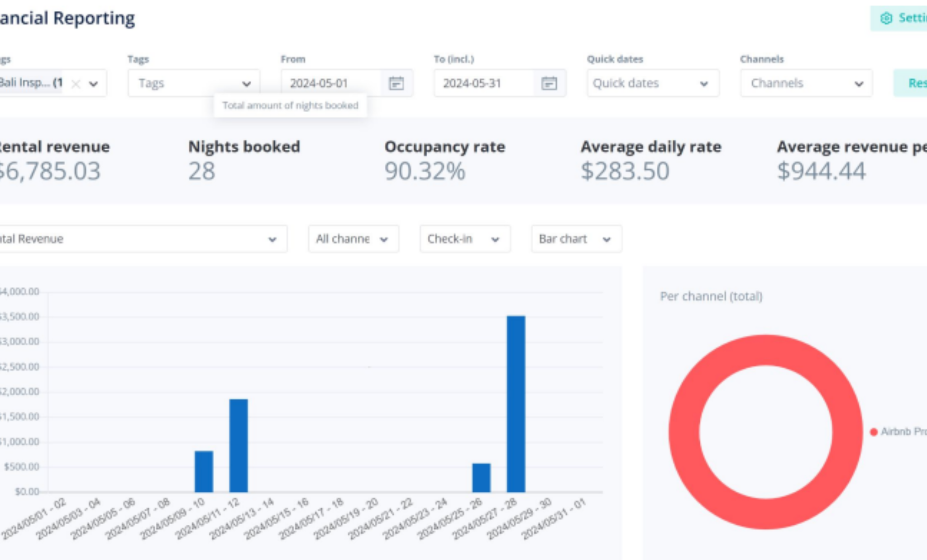The height and width of the screenshot is (560, 927).
Task: Click the bar for 2024/05/25 - 26
Action: (x=481, y=478)
